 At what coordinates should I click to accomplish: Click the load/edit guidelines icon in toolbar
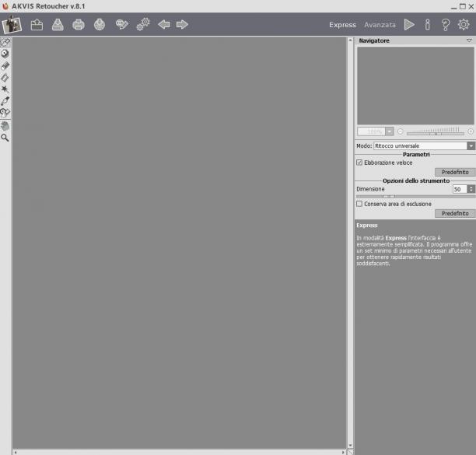click(x=122, y=25)
